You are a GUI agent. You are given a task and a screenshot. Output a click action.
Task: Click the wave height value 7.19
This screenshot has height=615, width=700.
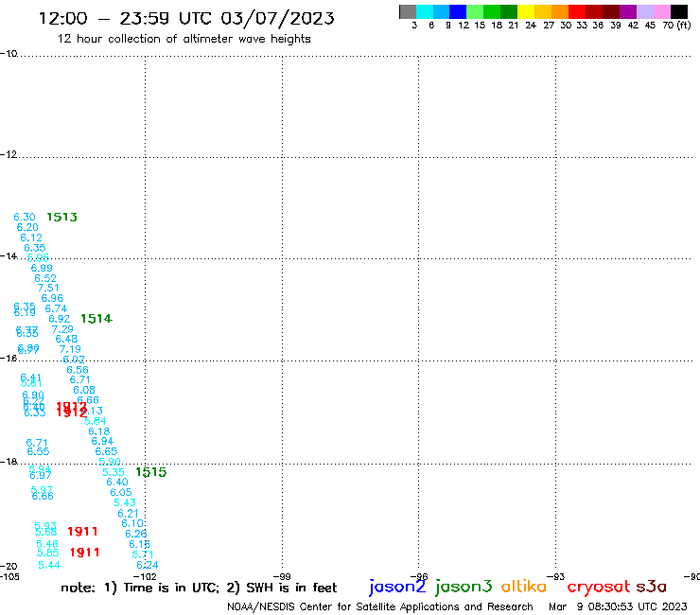70,349
